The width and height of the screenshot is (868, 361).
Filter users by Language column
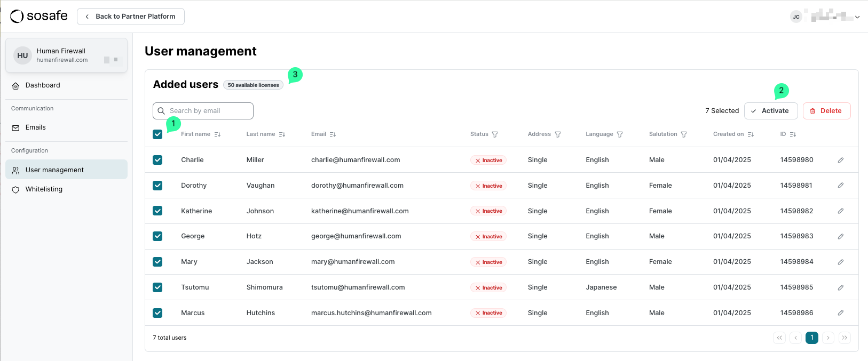pos(620,134)
